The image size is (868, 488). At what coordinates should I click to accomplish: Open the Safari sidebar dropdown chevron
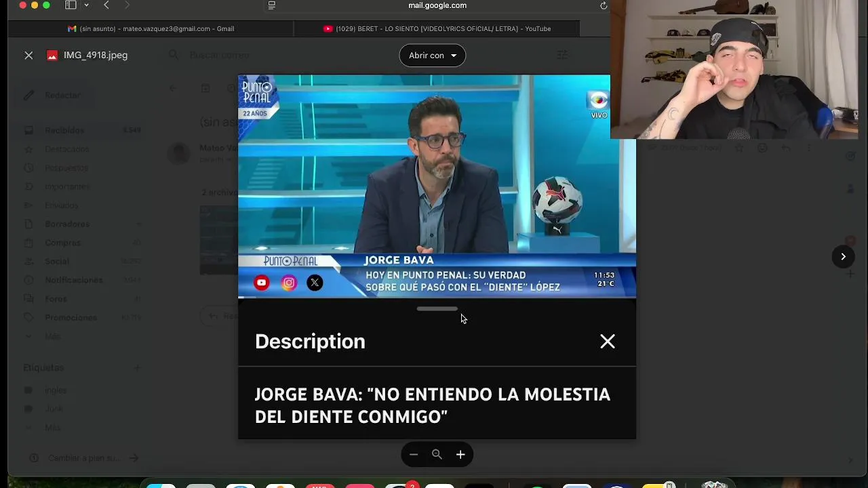86,5
